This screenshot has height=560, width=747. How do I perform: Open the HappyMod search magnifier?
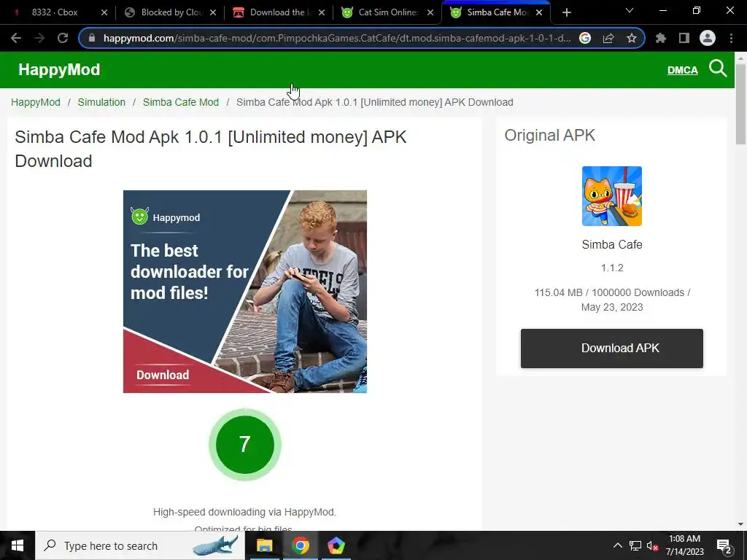click(x=718, y=69)
